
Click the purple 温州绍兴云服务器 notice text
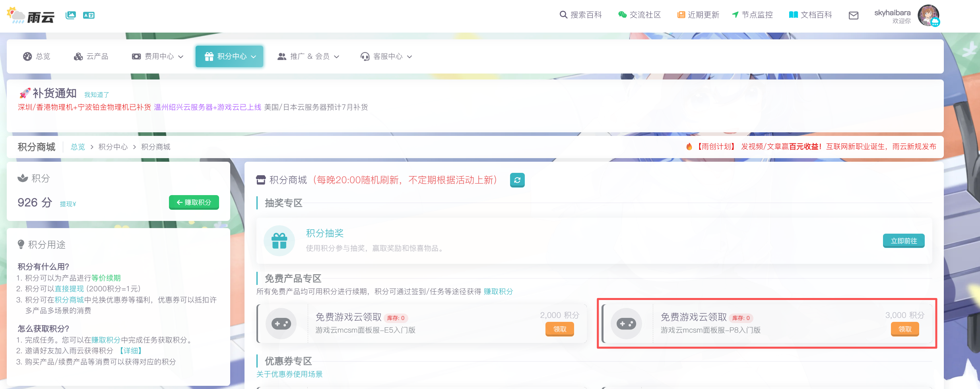pyautogui.click(x=208, y=107)
